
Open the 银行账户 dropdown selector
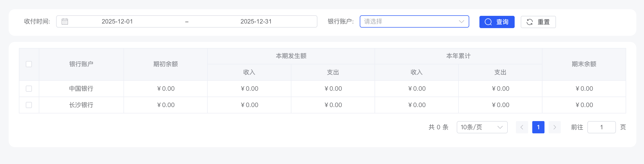pyautogui.click(x=411, y=21)
